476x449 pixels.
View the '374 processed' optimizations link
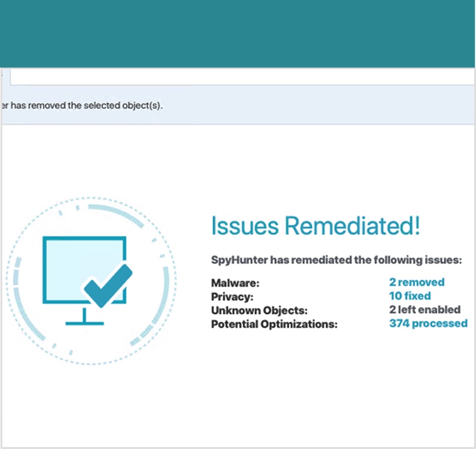coord(428,323)
